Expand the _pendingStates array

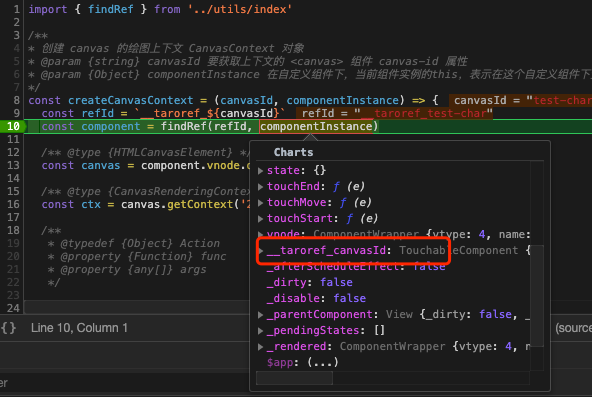(x=261, y=331)
